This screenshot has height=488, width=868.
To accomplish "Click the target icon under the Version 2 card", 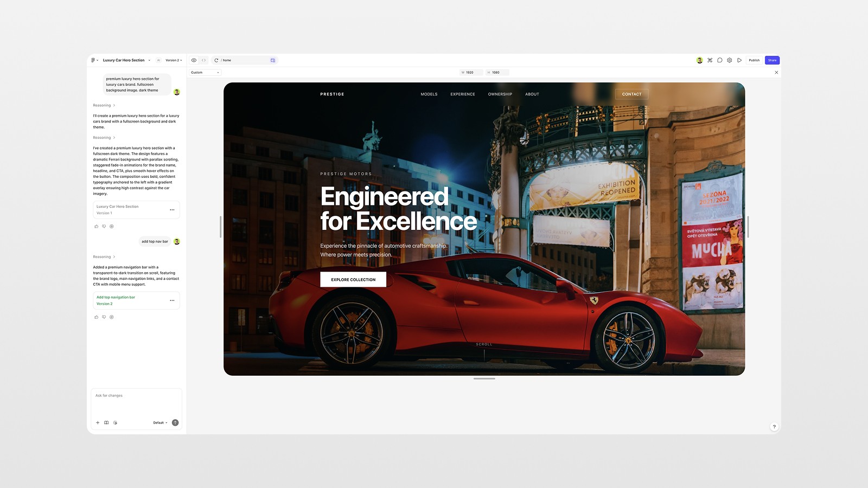I will 112,317.
